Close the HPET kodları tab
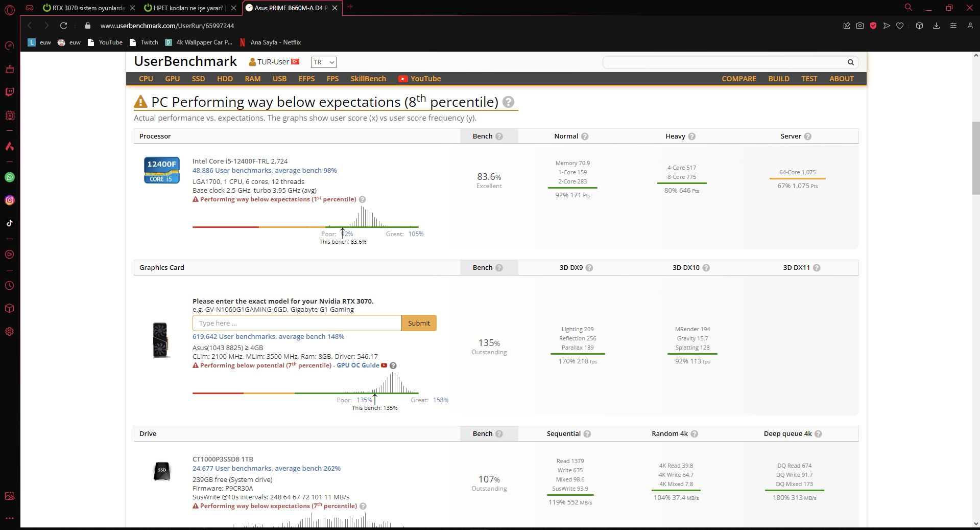980x530 pixels. click(233, 8)
